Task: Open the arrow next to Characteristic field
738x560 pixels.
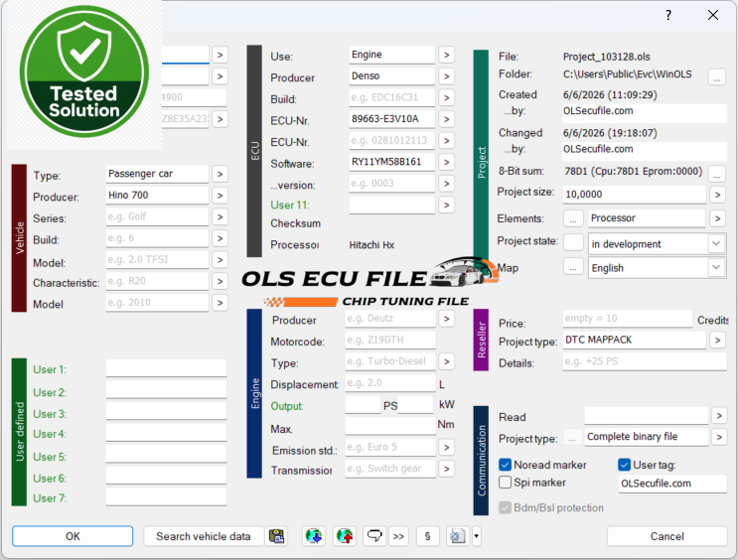Action: 220,281
